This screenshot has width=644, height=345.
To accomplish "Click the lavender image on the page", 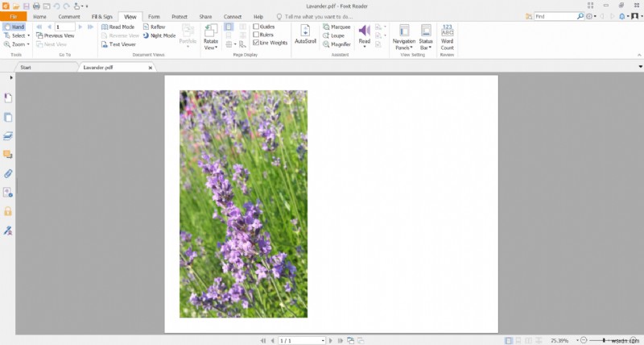I will click(x=244, y=204).
